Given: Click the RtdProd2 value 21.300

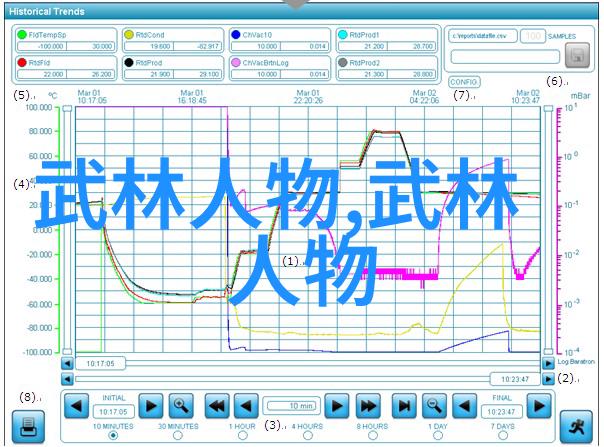Looking at the screenshot, I should pos(363,74).
